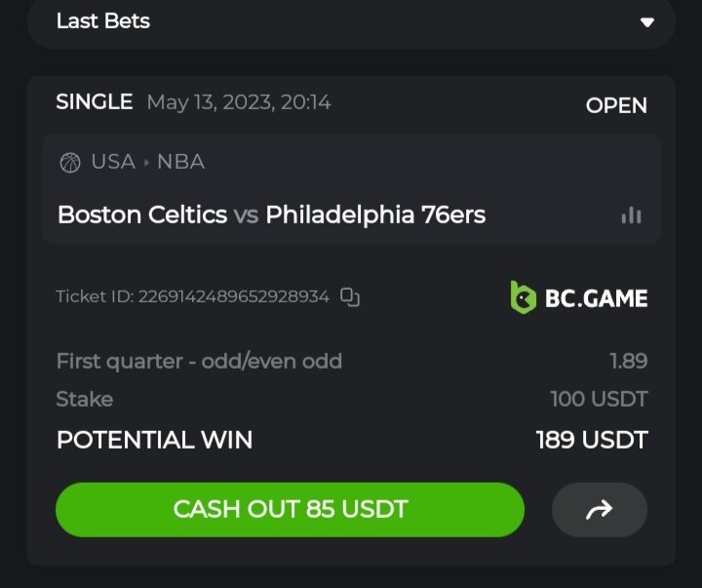Click the 1.89 odds value
This screenshot has height=588, width=702.
click(628, 362)
